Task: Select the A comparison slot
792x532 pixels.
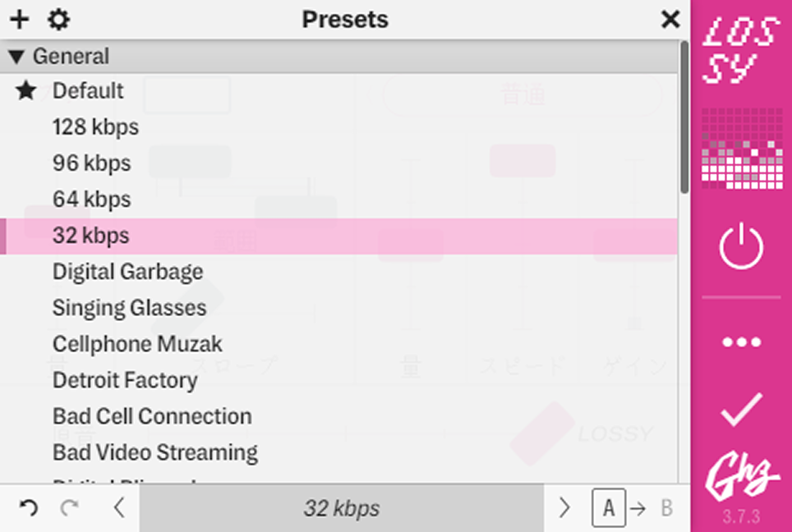Action: 609,507
